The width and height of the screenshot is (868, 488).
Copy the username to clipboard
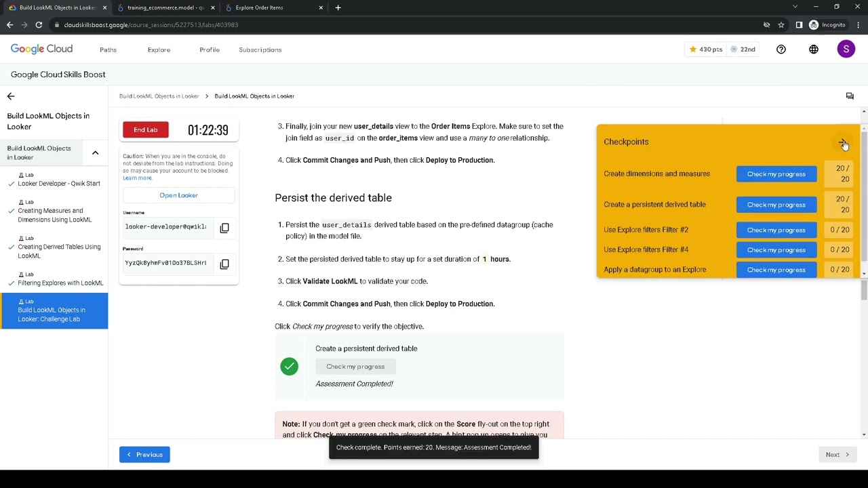(224, 228)
